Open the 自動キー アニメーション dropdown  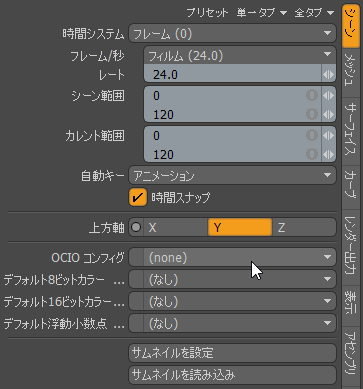[232, 175]
